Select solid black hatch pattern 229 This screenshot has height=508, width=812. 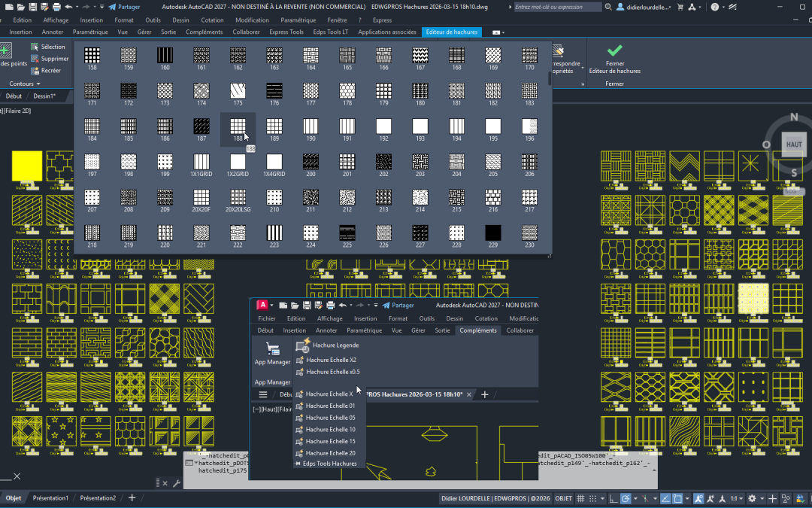tap(493, 233)
